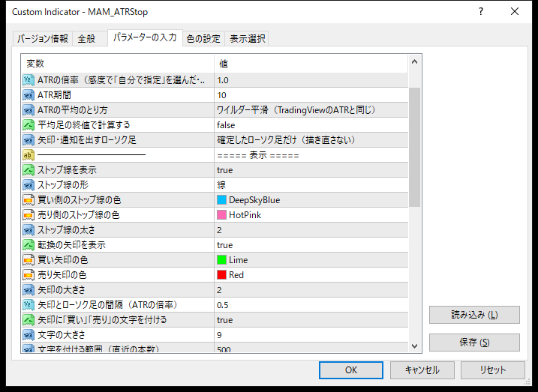538x392 pixels.
Task: Click the 保存 (S) button
Action: pyautogui.click(x=474, y=343)
